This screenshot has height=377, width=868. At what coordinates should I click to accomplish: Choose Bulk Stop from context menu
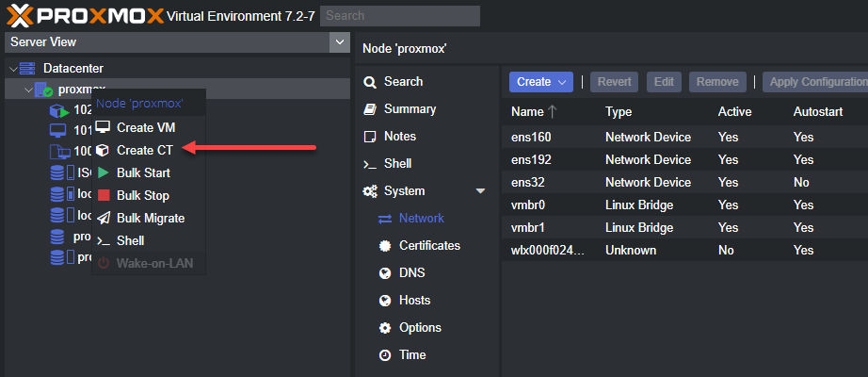[149, 196]
